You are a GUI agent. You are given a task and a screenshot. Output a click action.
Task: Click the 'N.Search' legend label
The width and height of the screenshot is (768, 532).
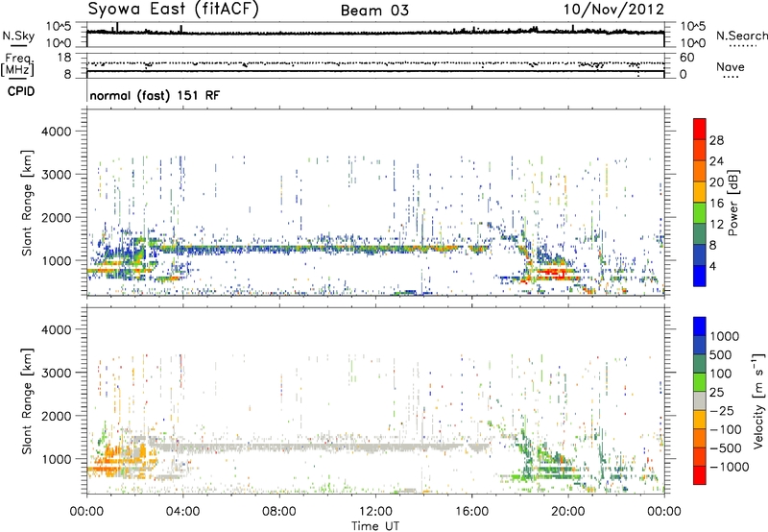coord(741,36)
